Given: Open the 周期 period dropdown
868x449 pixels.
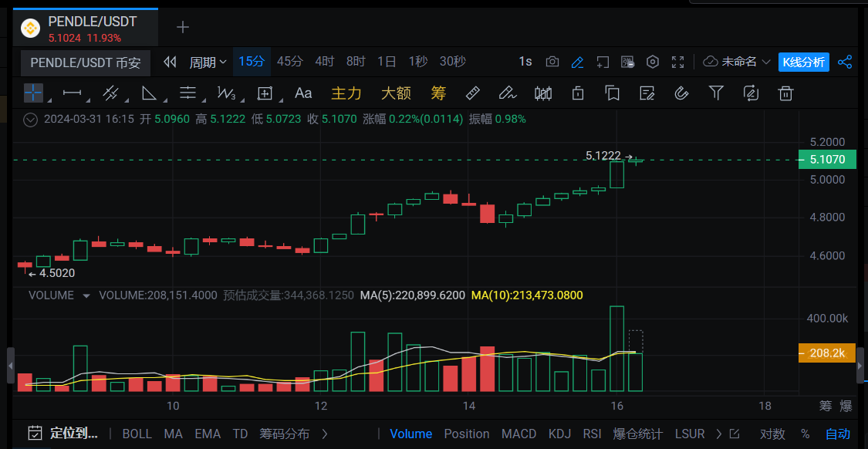Looking at the screenshot, I should coord(208,62).
